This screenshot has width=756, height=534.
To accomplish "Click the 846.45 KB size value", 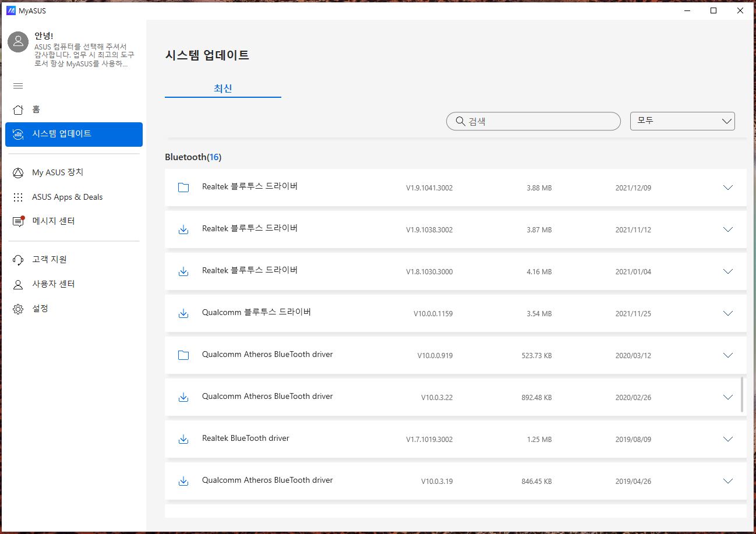I will tap(536, 482).
